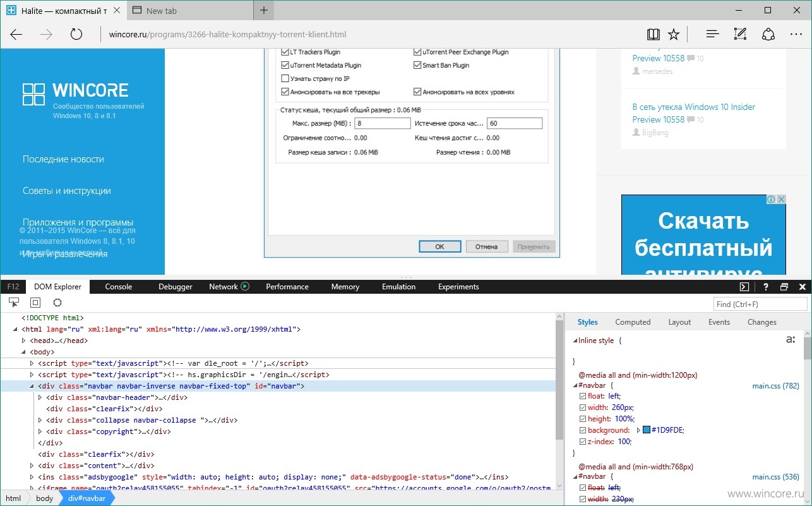Open the Layout pane tab
This screenshot has width=812, height=506.
[x=679, y=322]
